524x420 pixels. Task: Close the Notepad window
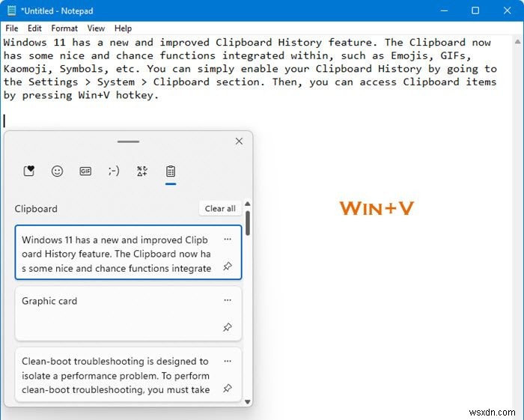coord(507,10)
